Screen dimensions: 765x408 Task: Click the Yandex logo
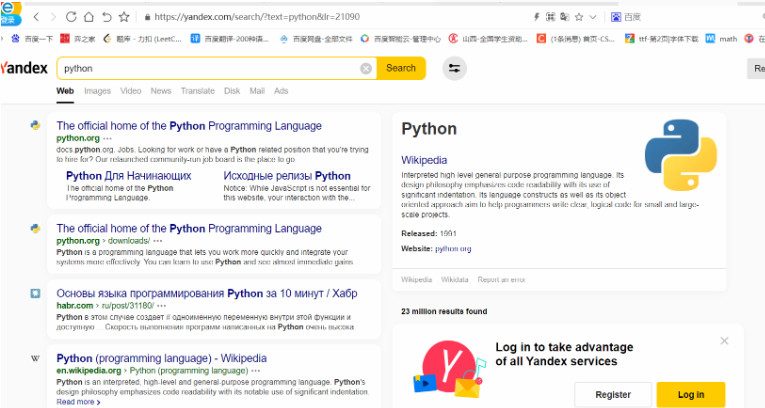pos(24,68)
